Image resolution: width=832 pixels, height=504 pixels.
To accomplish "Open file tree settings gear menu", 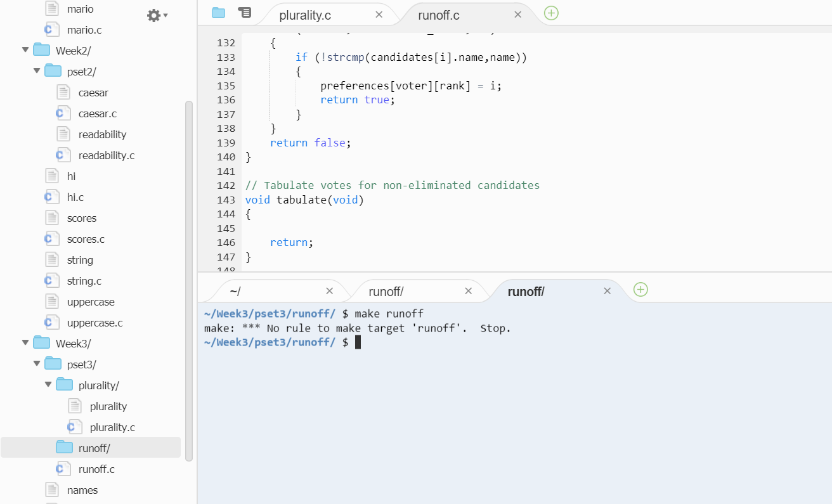I will click(157, 15).
